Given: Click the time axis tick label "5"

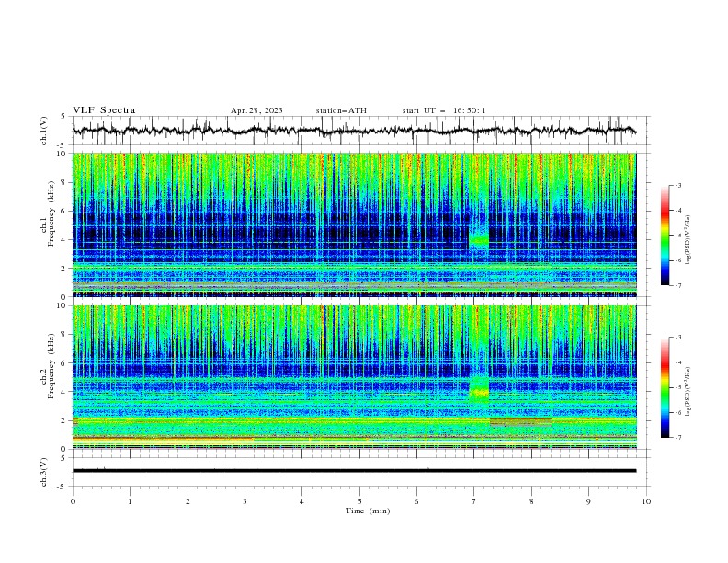Looking at the screenshot, I should 359,501.
